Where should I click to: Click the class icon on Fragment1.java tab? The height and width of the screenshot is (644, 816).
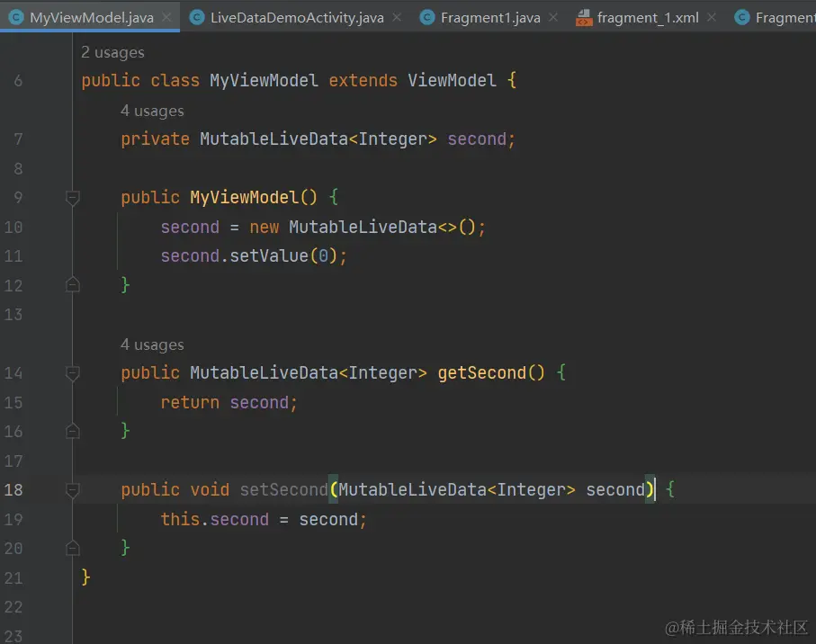[x=427, y=18]
